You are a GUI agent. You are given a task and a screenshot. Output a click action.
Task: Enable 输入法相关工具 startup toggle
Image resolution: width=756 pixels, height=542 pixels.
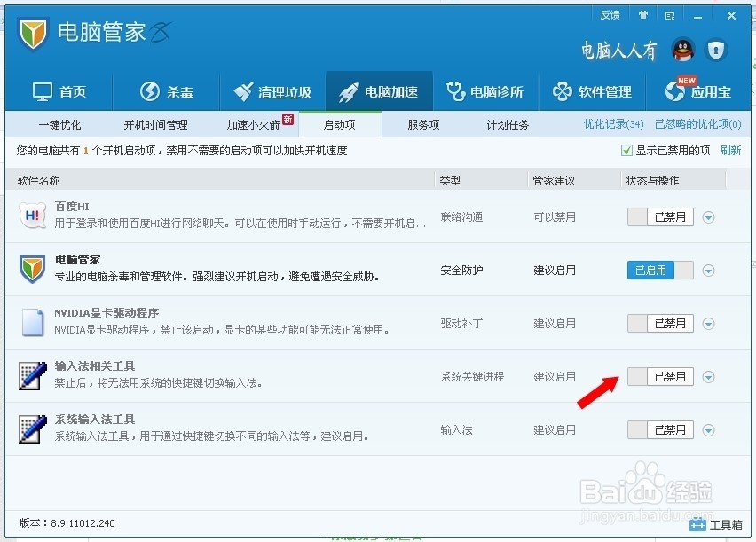(660, 377)
